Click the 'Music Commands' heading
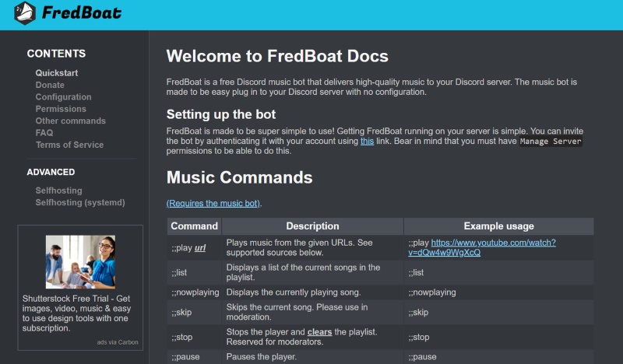Image resolution: width=623 pixels, height=364 pixels. (240, 177)
